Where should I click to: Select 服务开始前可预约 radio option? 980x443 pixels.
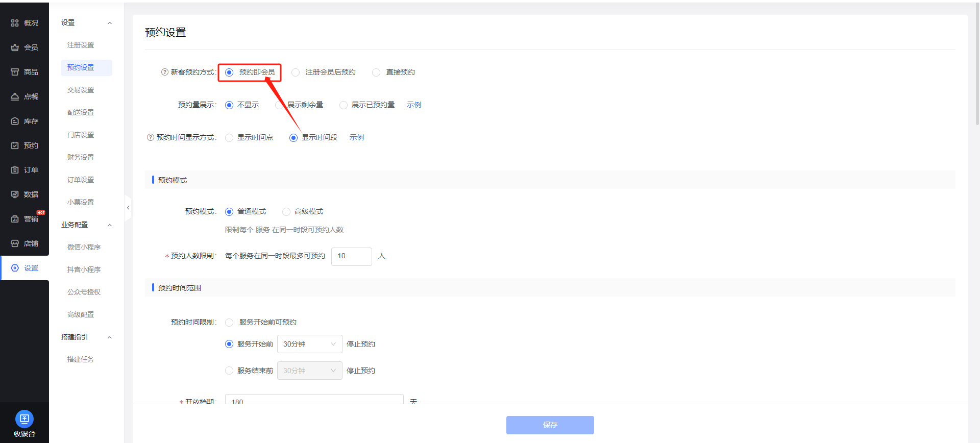229,323
